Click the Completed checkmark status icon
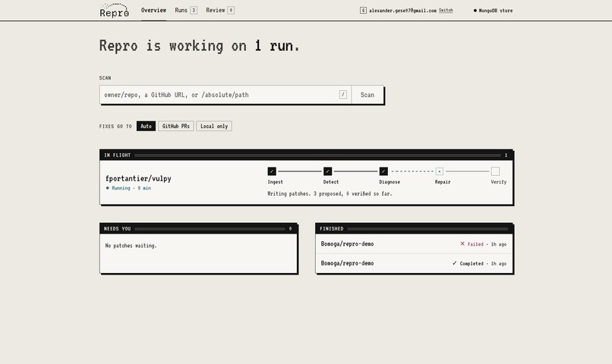The width and height of the screenshot is (612, 364). [x=455, y=263]
